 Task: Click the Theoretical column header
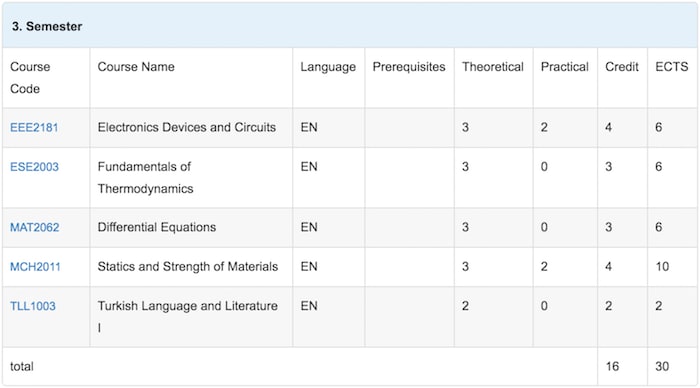coord(493,67)
